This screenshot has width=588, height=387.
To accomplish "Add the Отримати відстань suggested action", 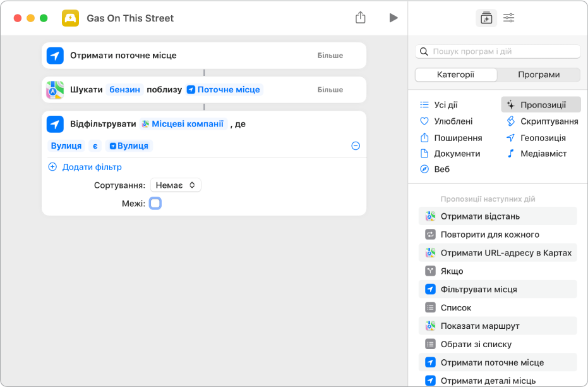I will [x=480, y=216].
